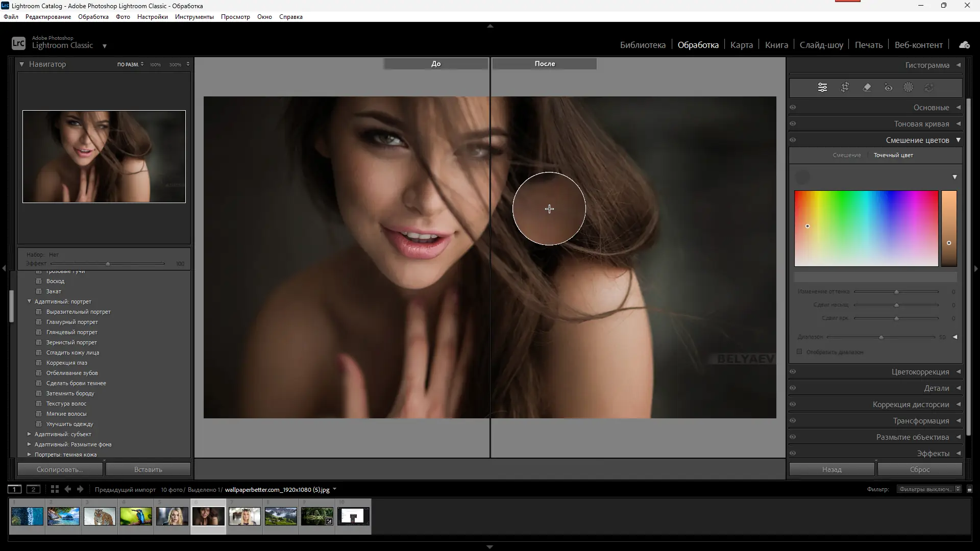Expand the Адаптивный: субъект preset group
980x551 pixels.
point(29,434)
